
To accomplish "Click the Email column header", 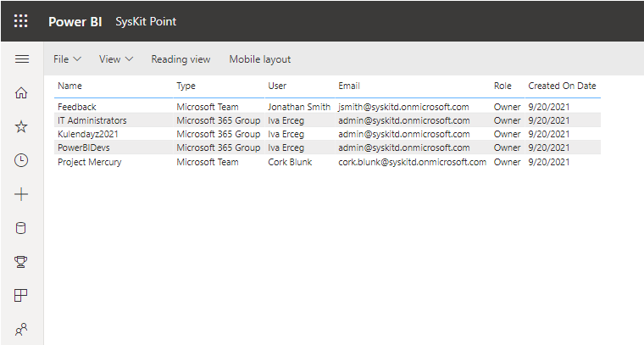I will click(x=349, y=86).
